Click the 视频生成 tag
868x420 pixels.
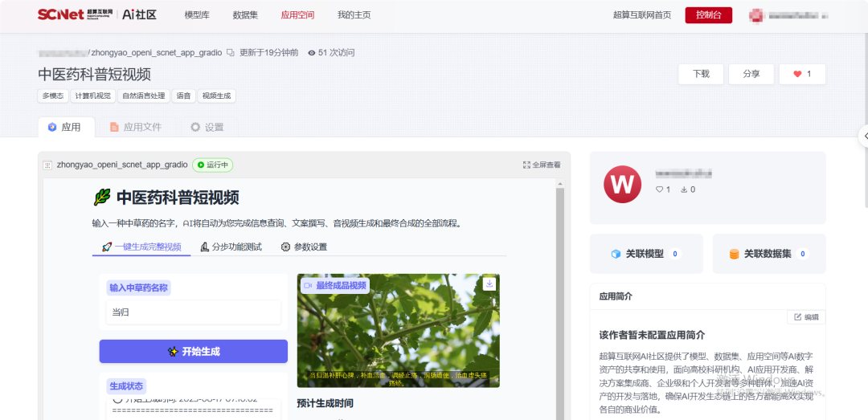[x=216, y=96]
